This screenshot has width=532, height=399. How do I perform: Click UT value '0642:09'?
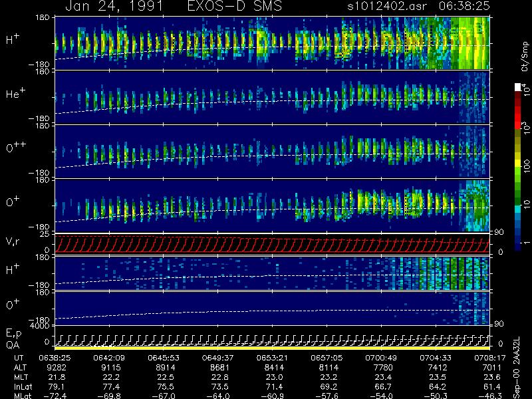(110, 358)
